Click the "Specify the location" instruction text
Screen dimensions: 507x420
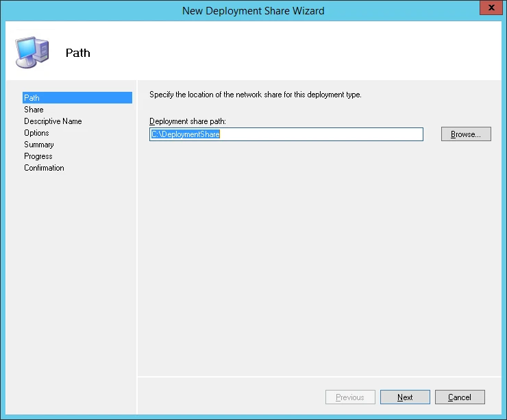click(255, 95)
